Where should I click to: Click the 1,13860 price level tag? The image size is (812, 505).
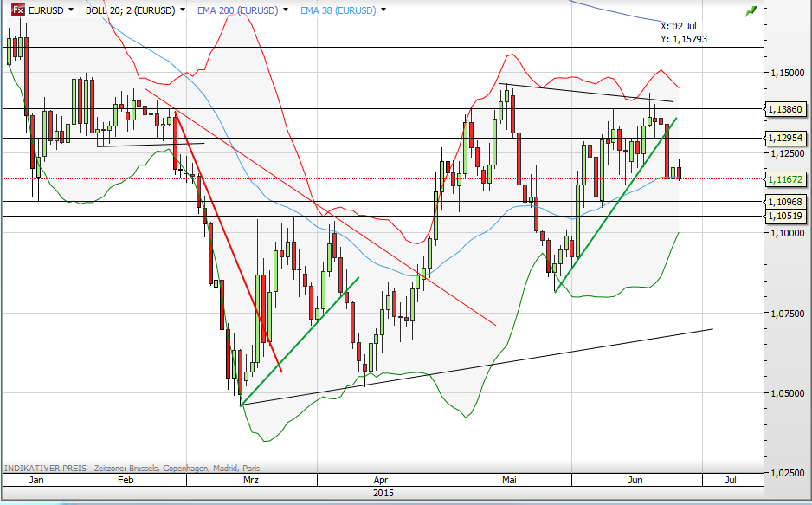(785, 109)
